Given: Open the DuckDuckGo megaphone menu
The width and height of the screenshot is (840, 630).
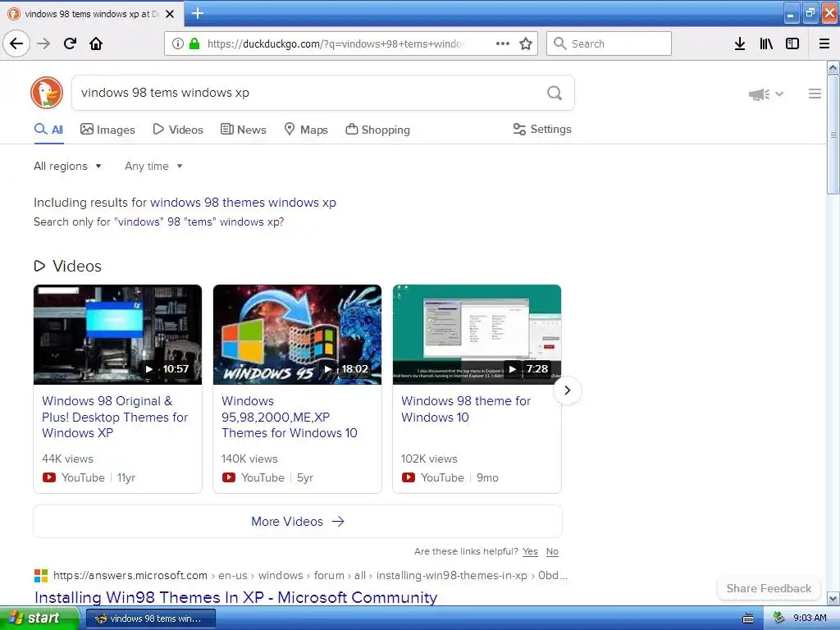Looking at the screenshot, I should pos(766,94).
